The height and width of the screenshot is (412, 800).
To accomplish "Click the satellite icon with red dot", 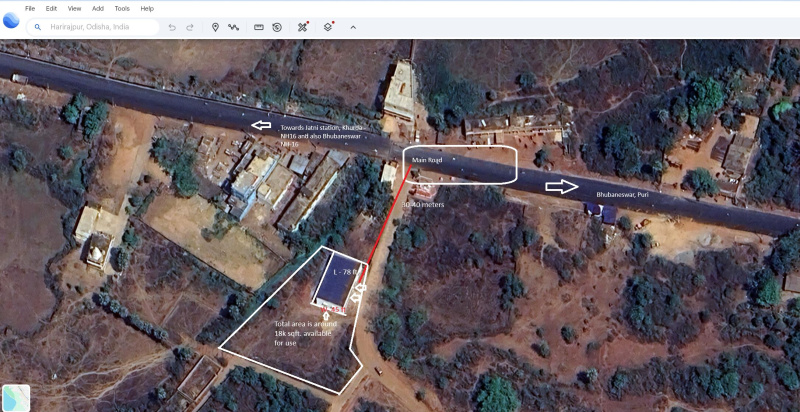I will [303, 27].
